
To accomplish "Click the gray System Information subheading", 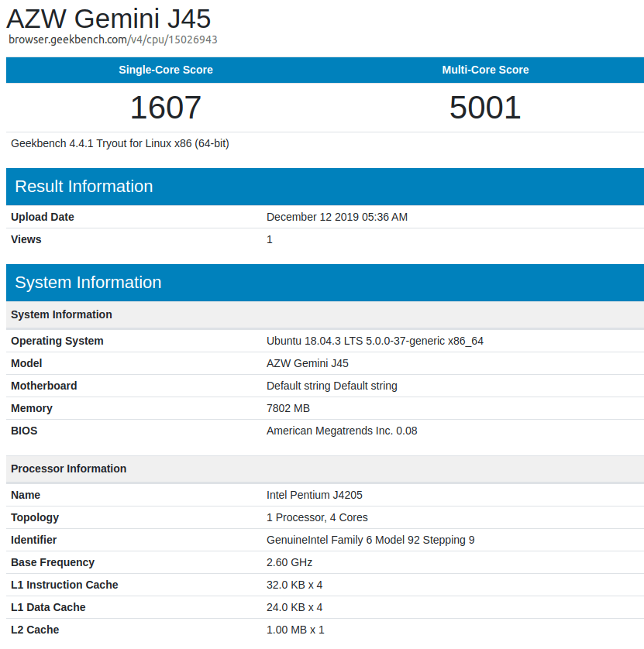I will pos(325,314).
